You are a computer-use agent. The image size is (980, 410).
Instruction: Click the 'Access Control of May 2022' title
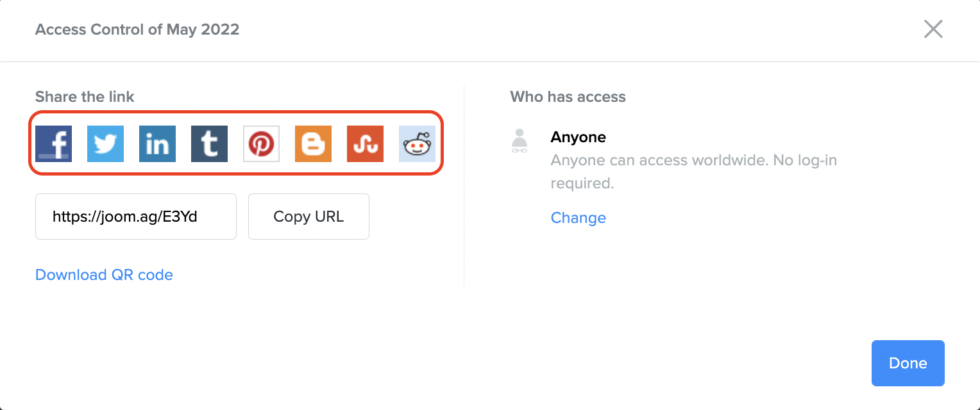(137, 29)
